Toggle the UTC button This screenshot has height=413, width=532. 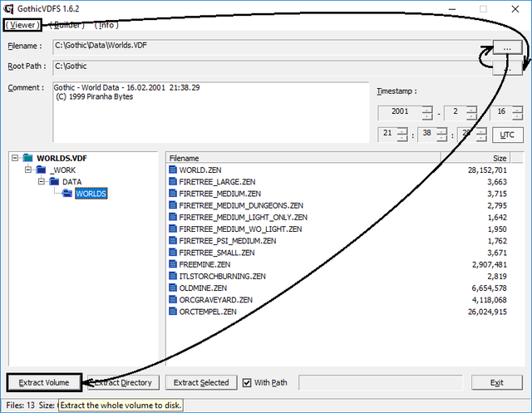tap(508, 135)
